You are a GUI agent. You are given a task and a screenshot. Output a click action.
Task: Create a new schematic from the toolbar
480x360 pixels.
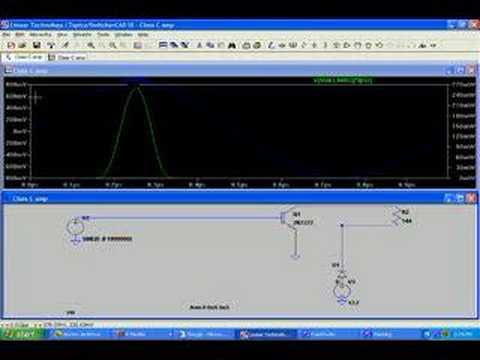click(x=11, y=45)
